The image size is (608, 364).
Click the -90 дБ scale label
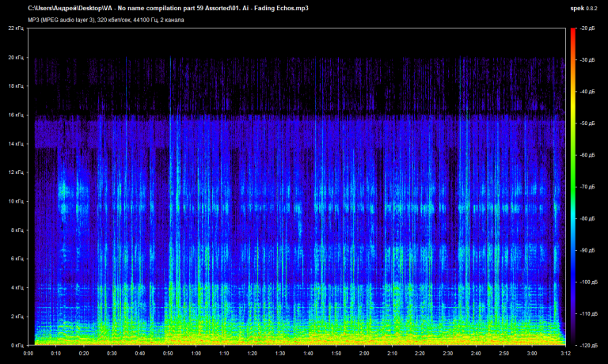pyautogui.click(x=587, y=251)
